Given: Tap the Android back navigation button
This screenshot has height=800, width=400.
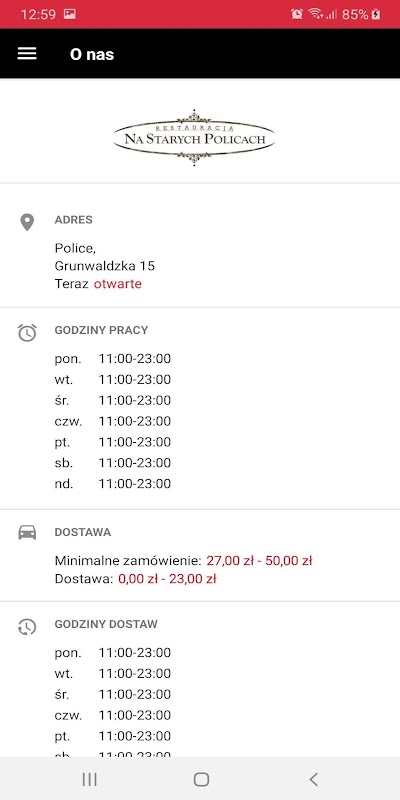Looking at the screenshot, I should (x=313, y=779).
